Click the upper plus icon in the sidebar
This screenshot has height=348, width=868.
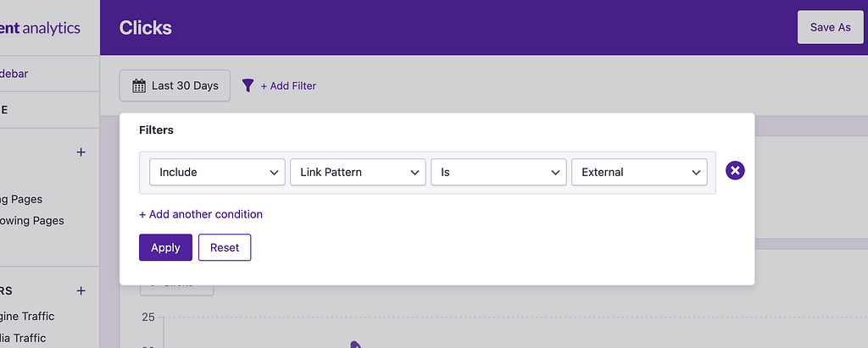click(81, 152)
